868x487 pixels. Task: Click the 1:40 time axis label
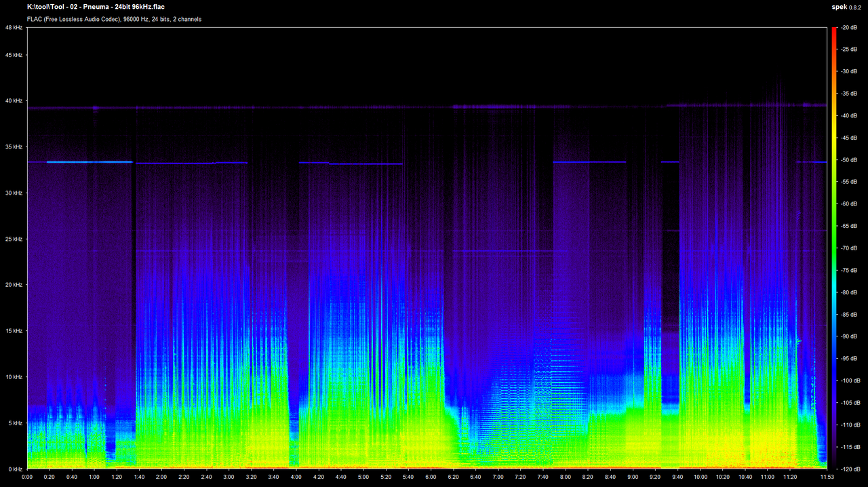click(x=139, y=477)
